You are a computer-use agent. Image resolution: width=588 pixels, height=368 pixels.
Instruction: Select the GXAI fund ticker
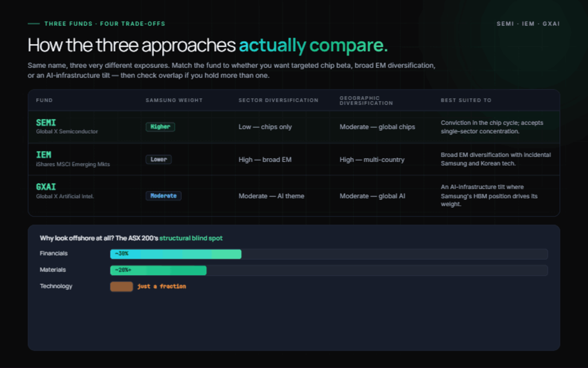46,187
